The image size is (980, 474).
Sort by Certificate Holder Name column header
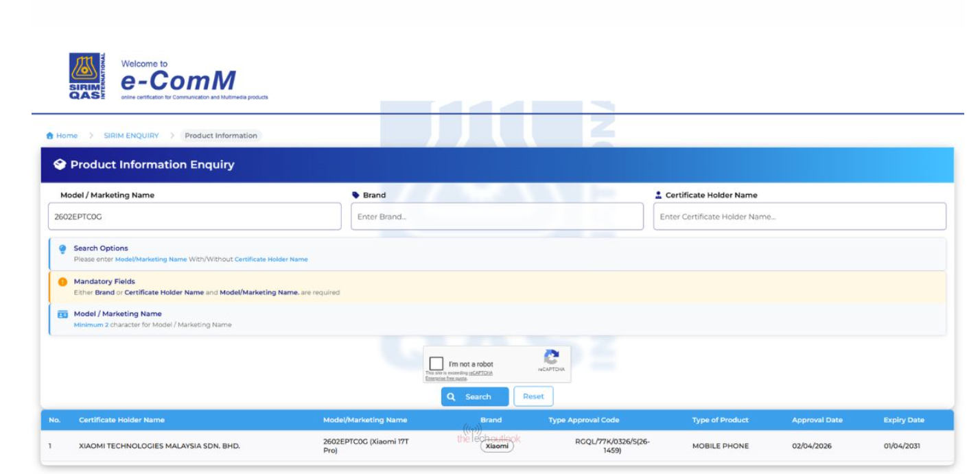pos(121,420)
